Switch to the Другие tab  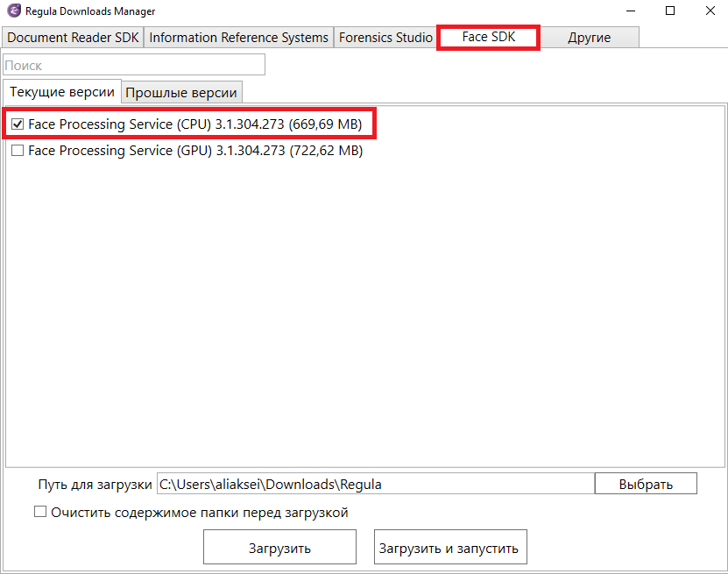(x=590, y=37)
